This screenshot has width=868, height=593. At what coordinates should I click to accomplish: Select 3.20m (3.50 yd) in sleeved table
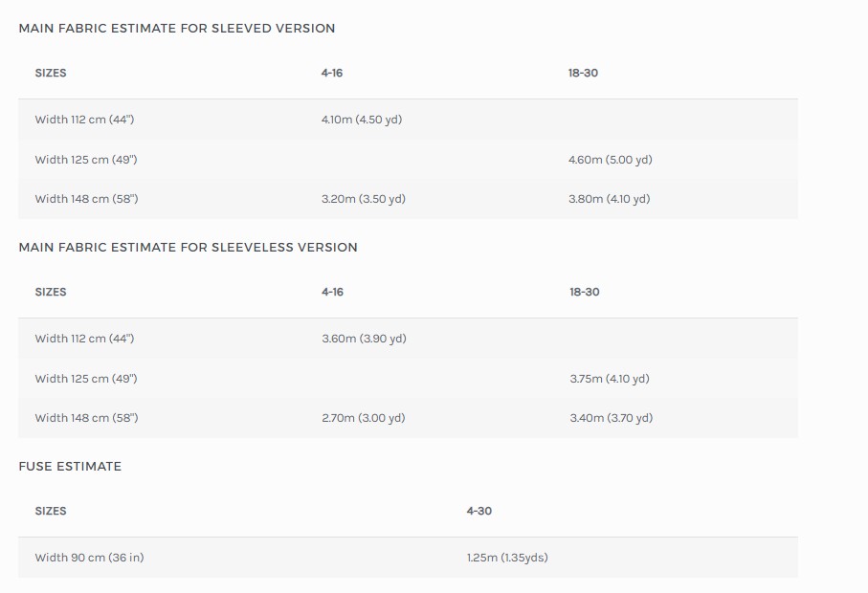(363, 199)
